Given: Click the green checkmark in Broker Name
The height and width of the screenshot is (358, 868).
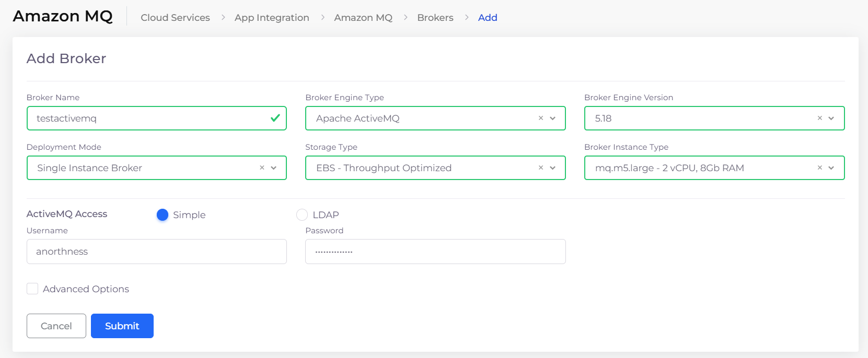Looking at the screenshot, I should pos(275,118).
